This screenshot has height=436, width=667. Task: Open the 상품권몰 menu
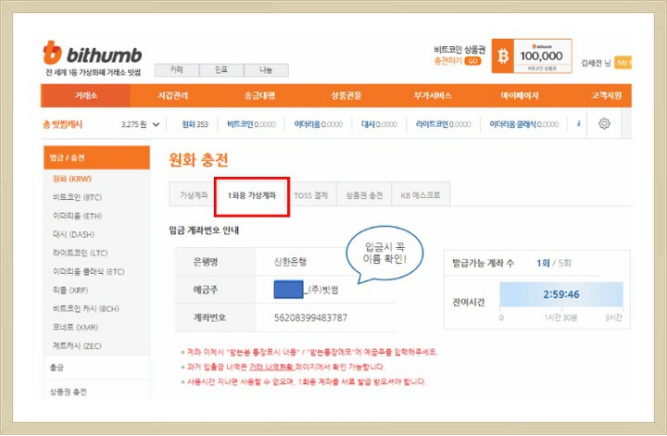pos(346,95)
